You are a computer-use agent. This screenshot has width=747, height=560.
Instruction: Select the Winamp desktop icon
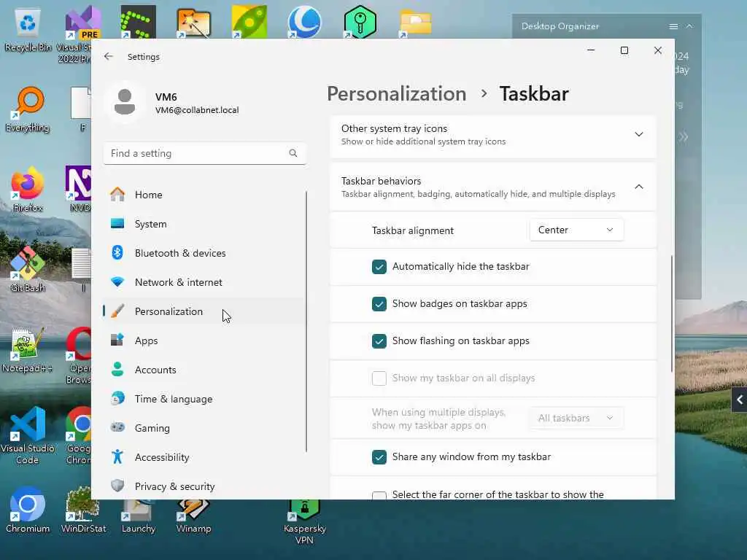[x=193, y=516]
